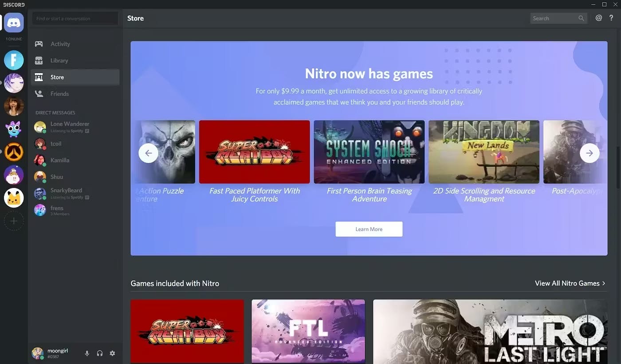Screen dimensions: 621x364
Task: Mute your microphone
Action: pyautogui.click(x=87, y=353)
